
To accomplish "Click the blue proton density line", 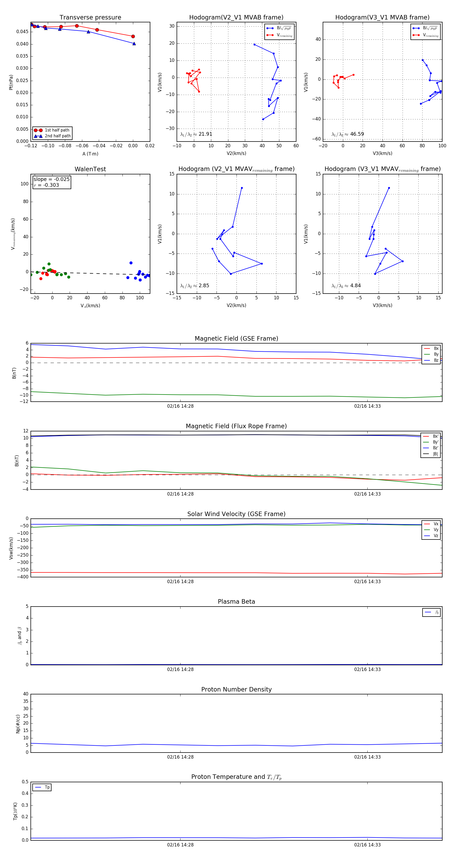I will tap(236, 745).
